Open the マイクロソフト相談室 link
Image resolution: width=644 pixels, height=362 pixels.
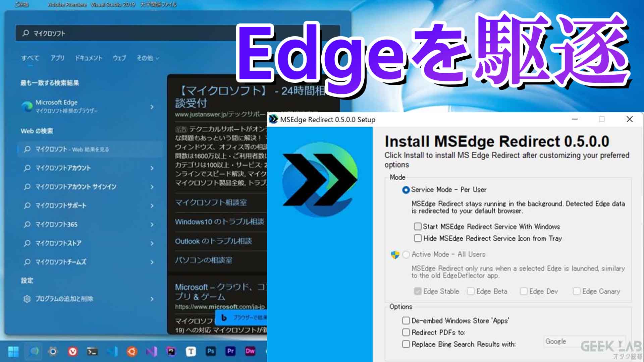(211, 202)
